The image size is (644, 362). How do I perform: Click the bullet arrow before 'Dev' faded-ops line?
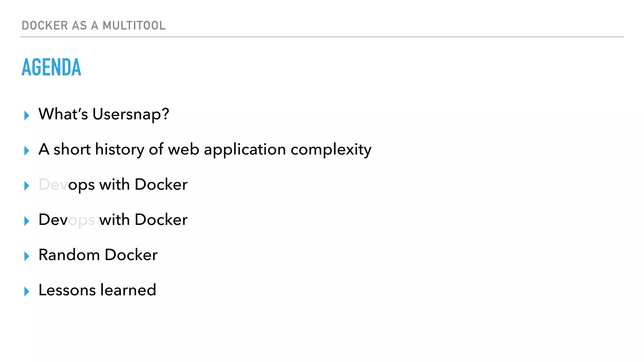(x=27, y=221)
